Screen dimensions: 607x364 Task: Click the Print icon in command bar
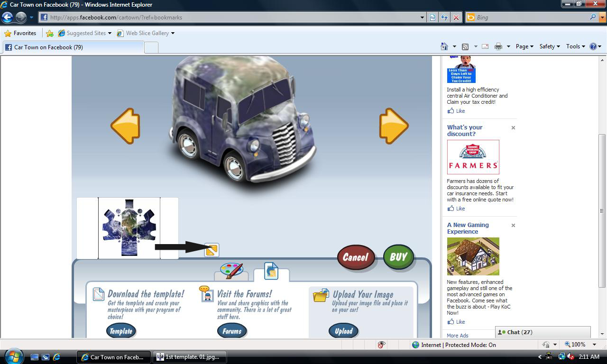pyautogui.click(x=498, y=46)
